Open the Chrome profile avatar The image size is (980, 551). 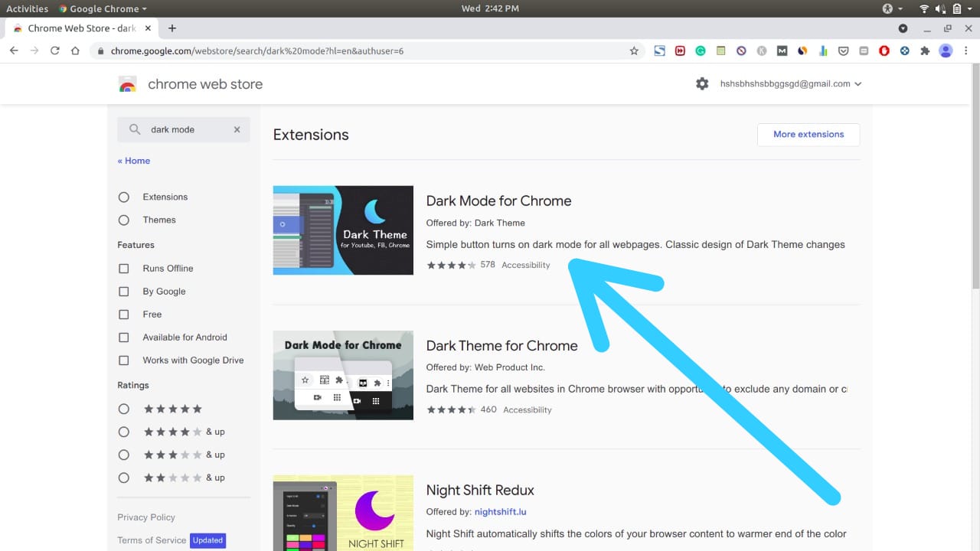point(946,51)
